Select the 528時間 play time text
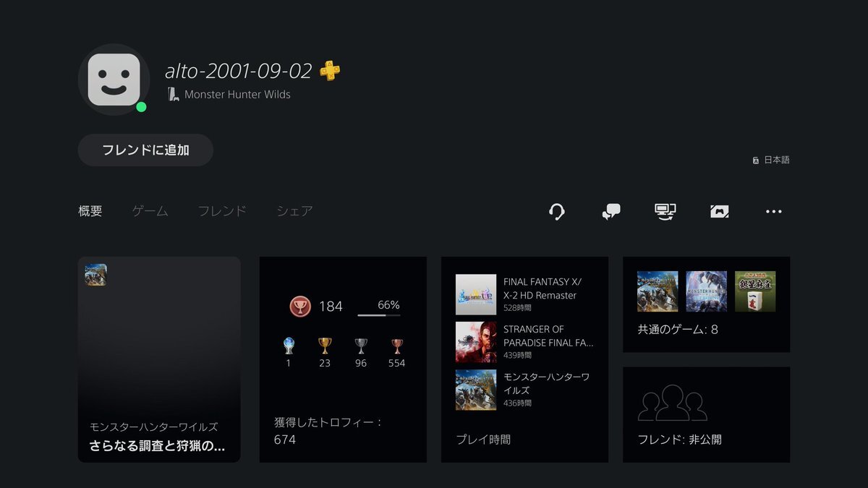Image resolution: width=868 pixels, height=488 pixels. (517, 308)
